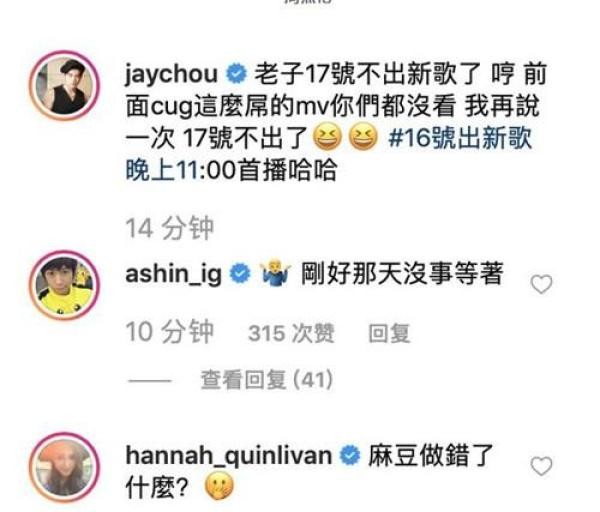Tap the 10 分钟 timestamp on ashin_ig's comment
Image resolution: width=600 pixels, height=512 pixels.
pos(170,332)
